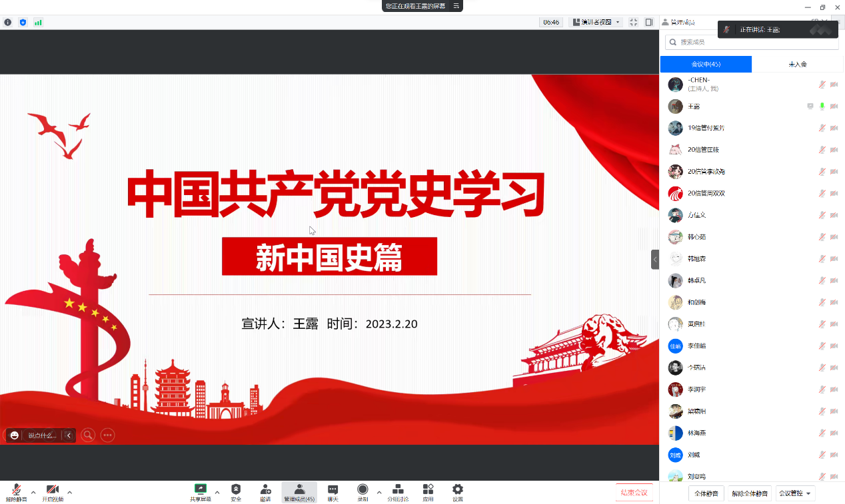The width and height of the screenshot is (845, 504).
Task: Open the Apps (应用) icon
Action: pos(428,491)
